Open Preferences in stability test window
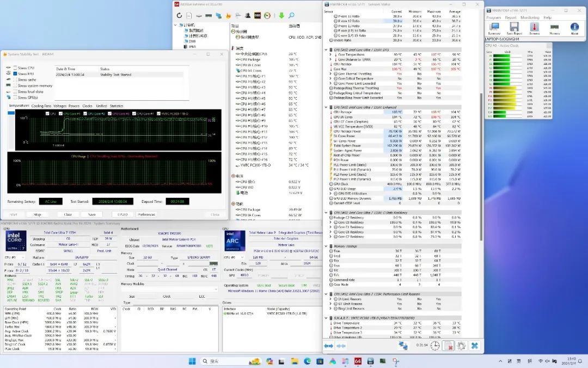The image size is (588, 368). [x=146, y=214]
